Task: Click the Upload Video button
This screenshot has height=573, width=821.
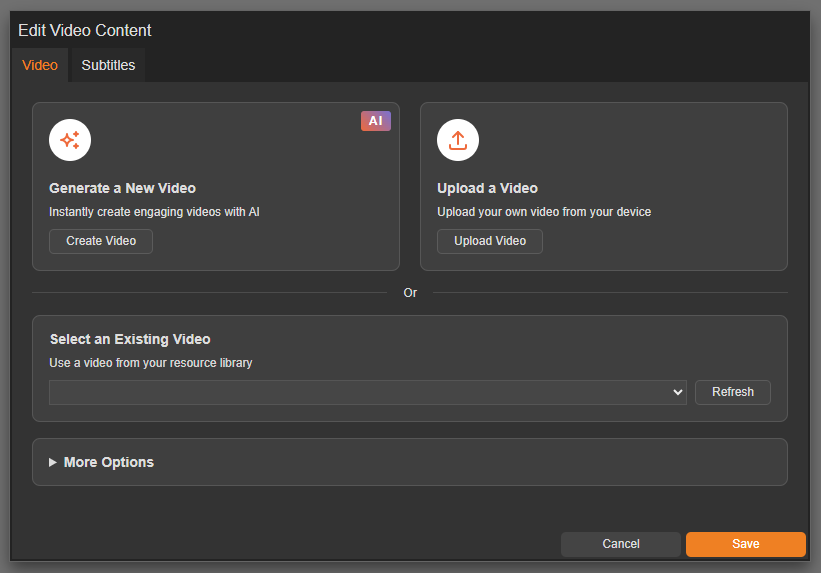Action: (490, 241)
